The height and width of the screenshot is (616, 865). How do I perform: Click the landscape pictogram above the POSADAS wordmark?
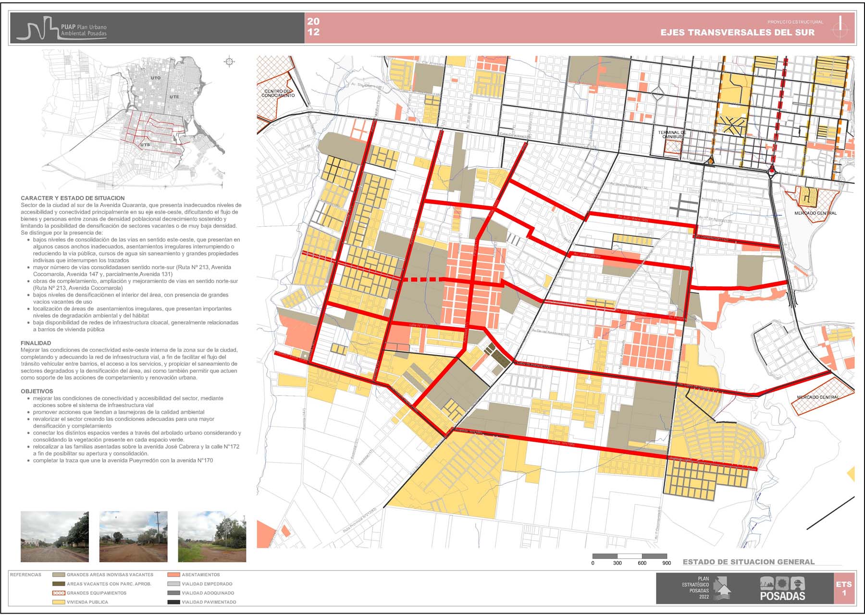pos(766,583)
